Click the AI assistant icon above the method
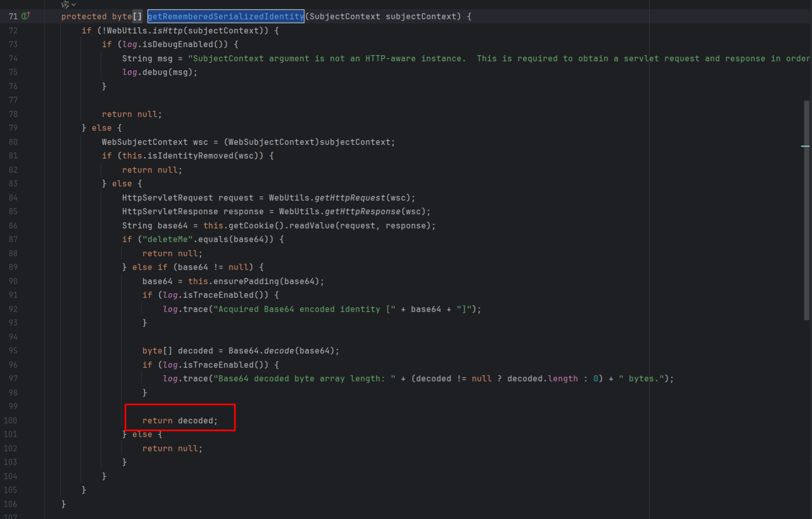 65,5
